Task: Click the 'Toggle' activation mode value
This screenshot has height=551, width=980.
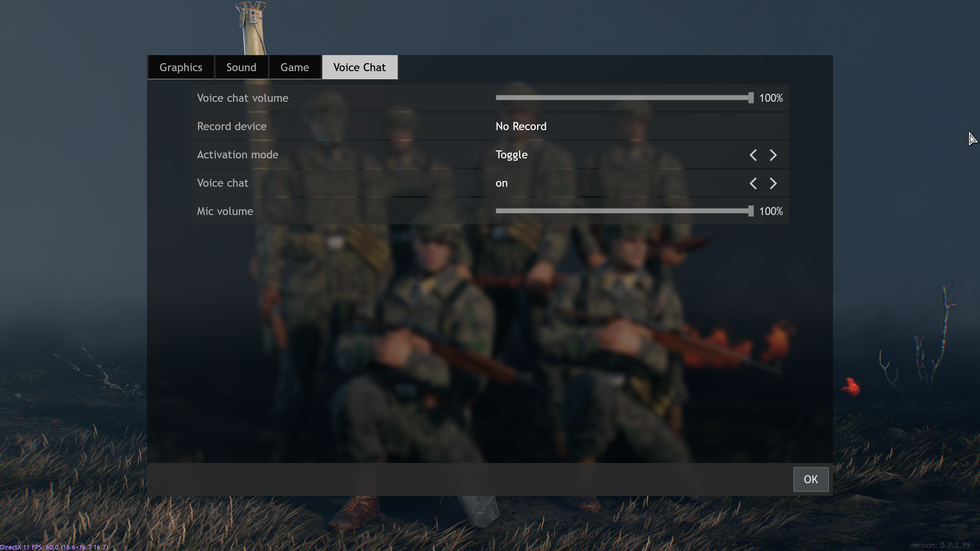Action: click(511, 155)
